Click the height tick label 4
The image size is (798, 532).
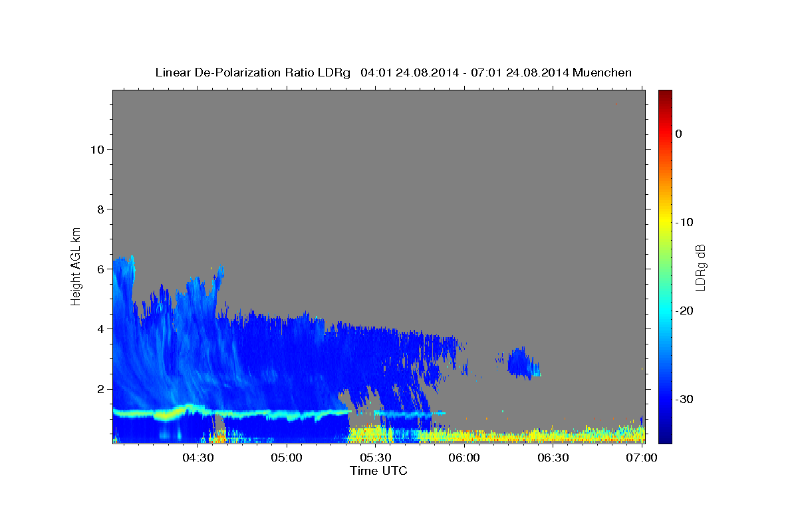(100, 329)
